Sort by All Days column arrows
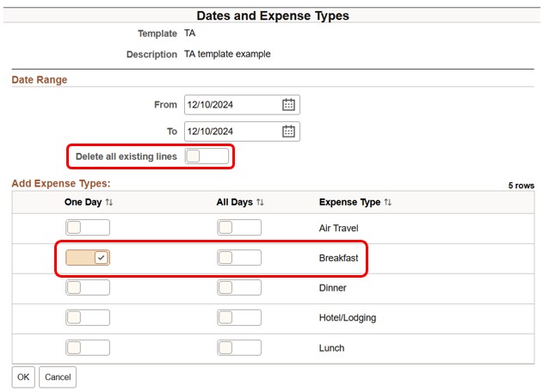Image resolution: width=543 pixels, height=392 pixels. [x=260, y=202]
